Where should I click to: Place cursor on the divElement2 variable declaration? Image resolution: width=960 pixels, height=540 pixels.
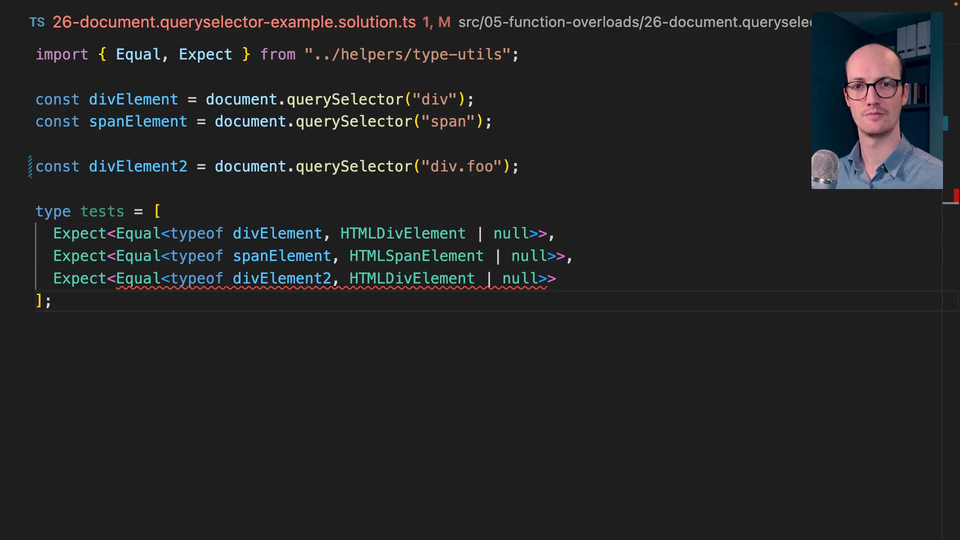(x=138, y=166)
